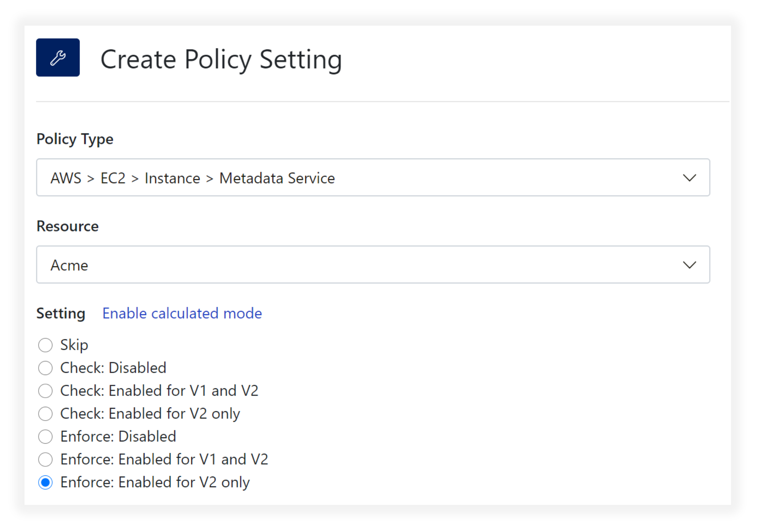Click the wrench icon in the header
Viewport: 757px width, 532px height.
point(57,57)
